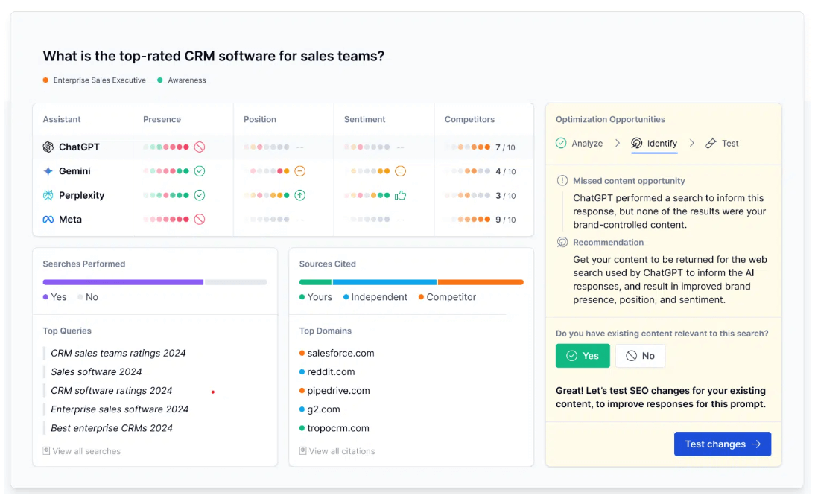Answer Yes to existing content question
The height and width of the screenshot is (504, 815).
click(x=583, y=356)
